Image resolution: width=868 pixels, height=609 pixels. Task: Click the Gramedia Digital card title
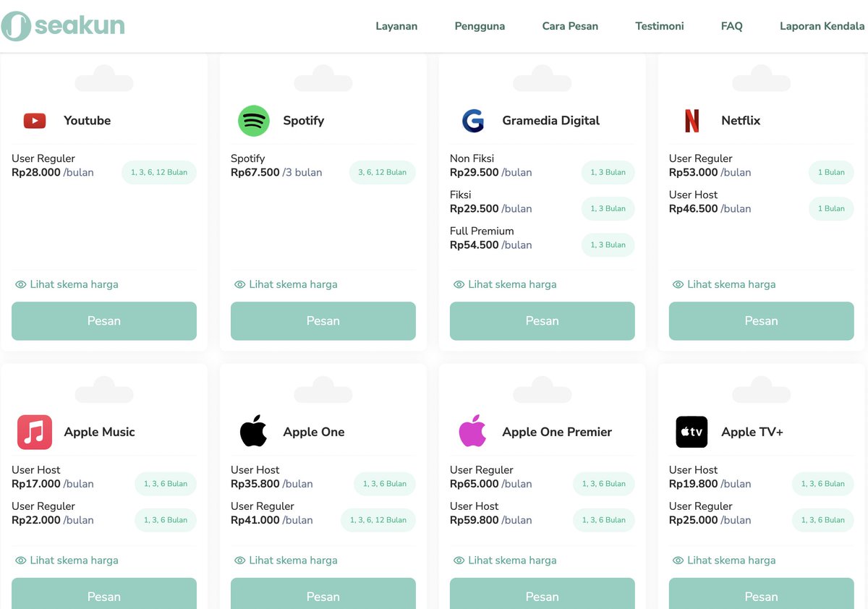pos(551,121)
